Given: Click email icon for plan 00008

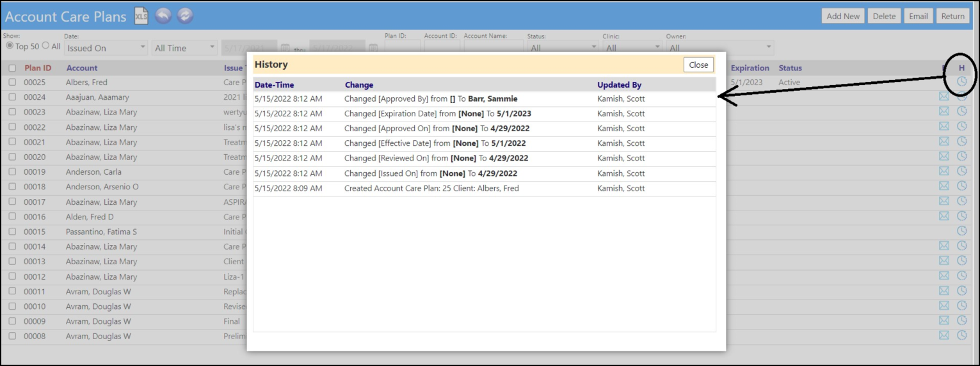Looking at the screenshot, I should click(x=944, y=335).
